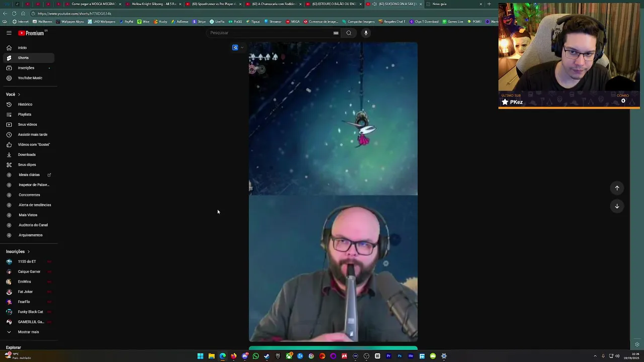
Task: Open a new tab with the plus button
Action: coord(489,4)
